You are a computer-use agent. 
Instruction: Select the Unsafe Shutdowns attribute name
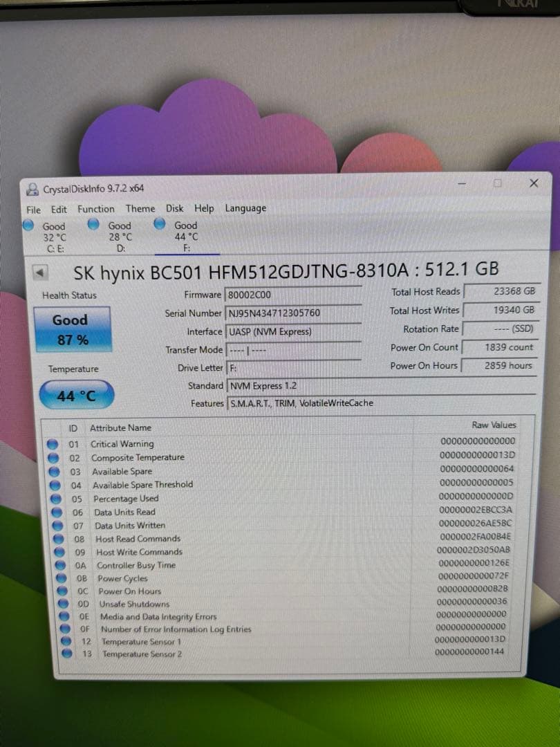tap(134, 604)
